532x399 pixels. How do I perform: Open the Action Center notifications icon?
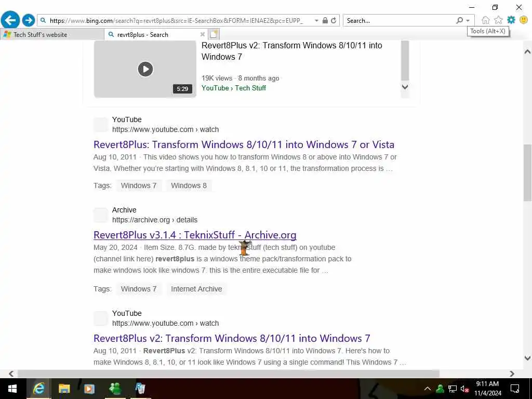coord(515,389)
